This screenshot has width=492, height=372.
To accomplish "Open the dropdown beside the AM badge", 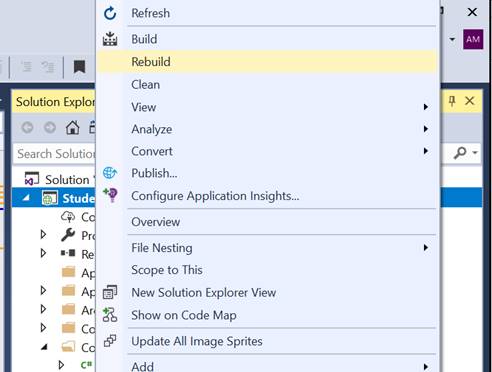I will point(452,39).
